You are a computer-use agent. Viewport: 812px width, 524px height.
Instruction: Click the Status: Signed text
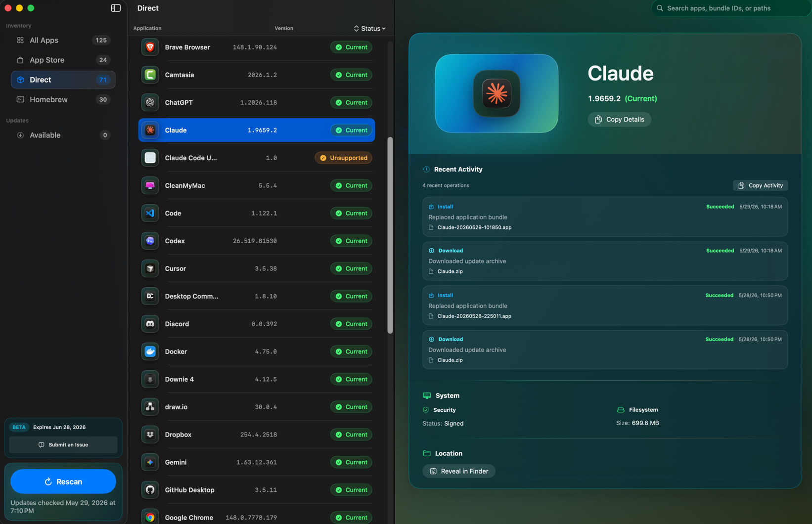coord(443,424)
